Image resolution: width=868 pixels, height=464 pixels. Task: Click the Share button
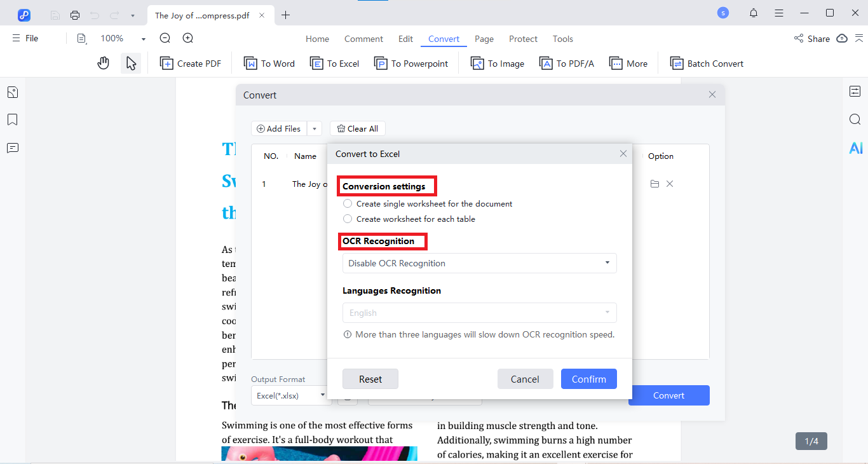tap(813, 38)
